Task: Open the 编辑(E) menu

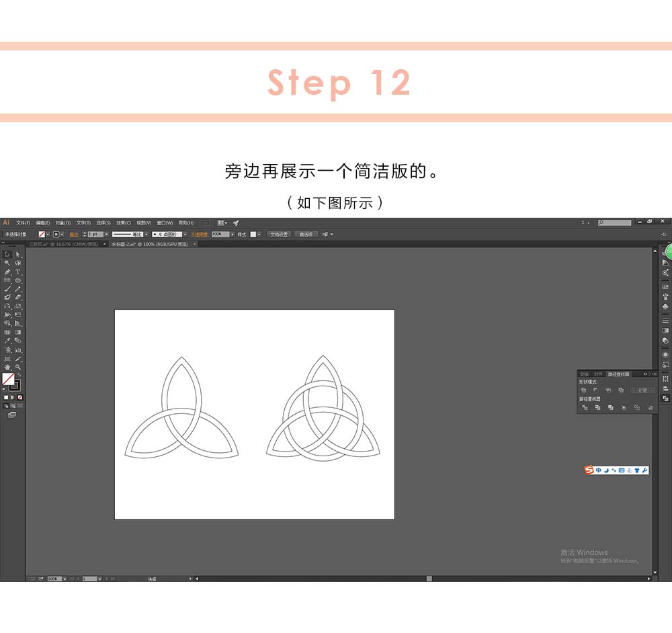Action: [43, 223]
